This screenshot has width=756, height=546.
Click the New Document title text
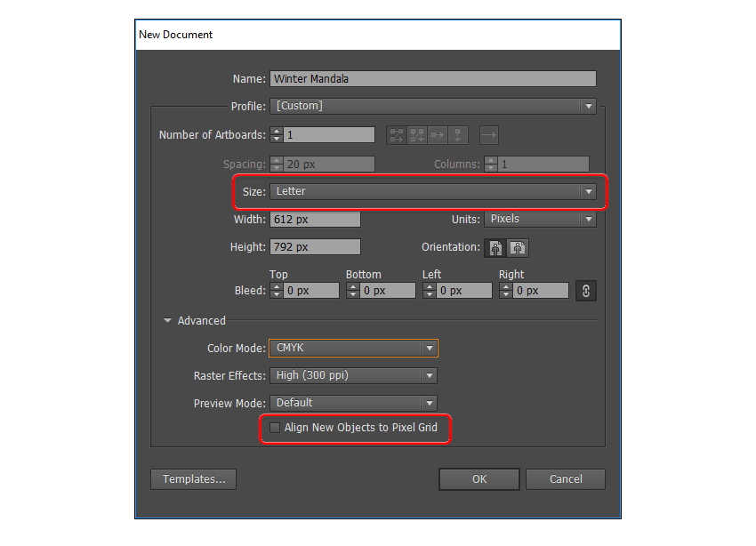[175, 35]
